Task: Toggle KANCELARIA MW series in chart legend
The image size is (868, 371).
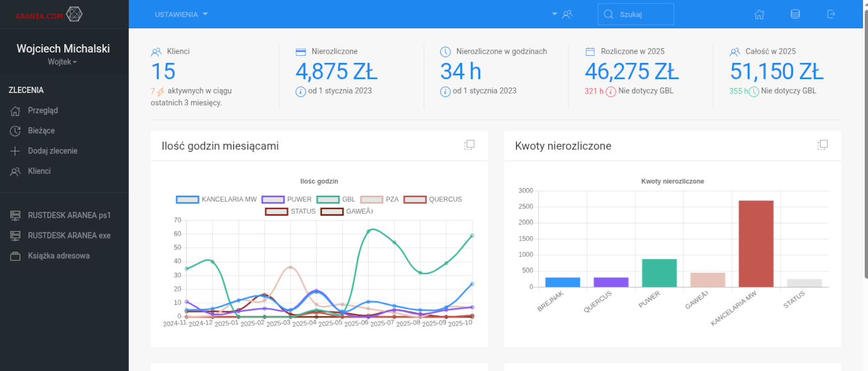Action: click(x=217, y=200)
